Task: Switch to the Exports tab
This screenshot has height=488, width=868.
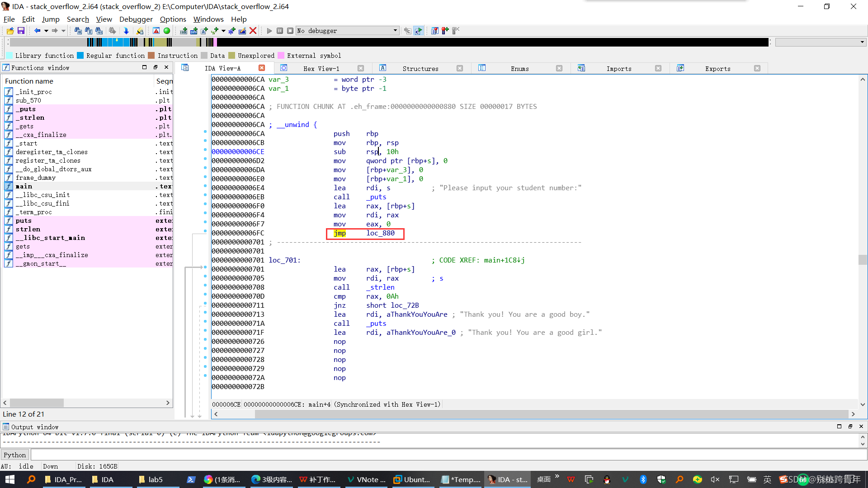Action: tap(717, 69)
